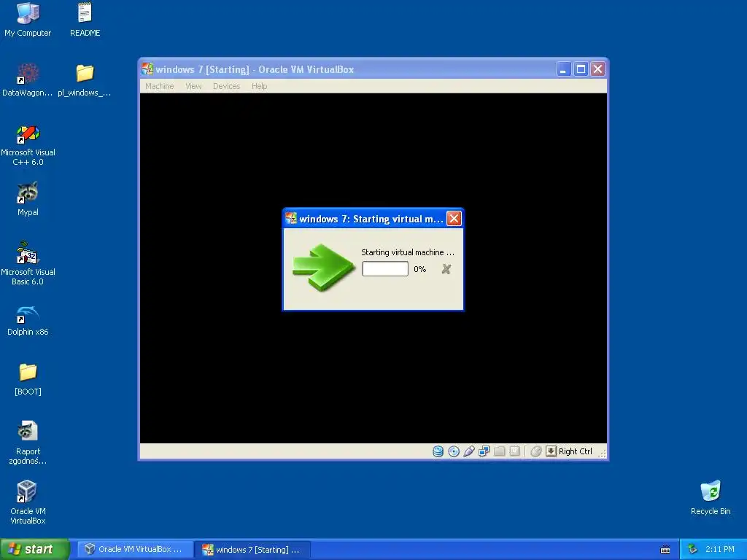Close the Starting virtual machine dialog
This screenshot has width=747, height=560.
click(454, 219)
